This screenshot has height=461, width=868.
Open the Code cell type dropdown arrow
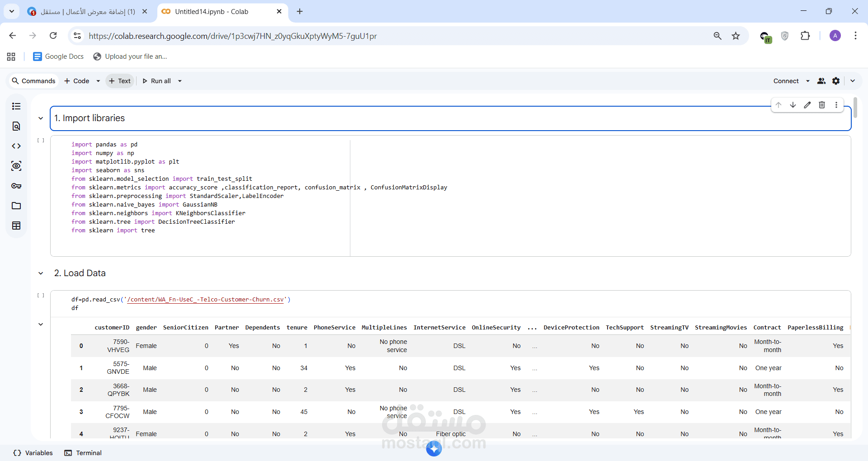click(98, 81)
